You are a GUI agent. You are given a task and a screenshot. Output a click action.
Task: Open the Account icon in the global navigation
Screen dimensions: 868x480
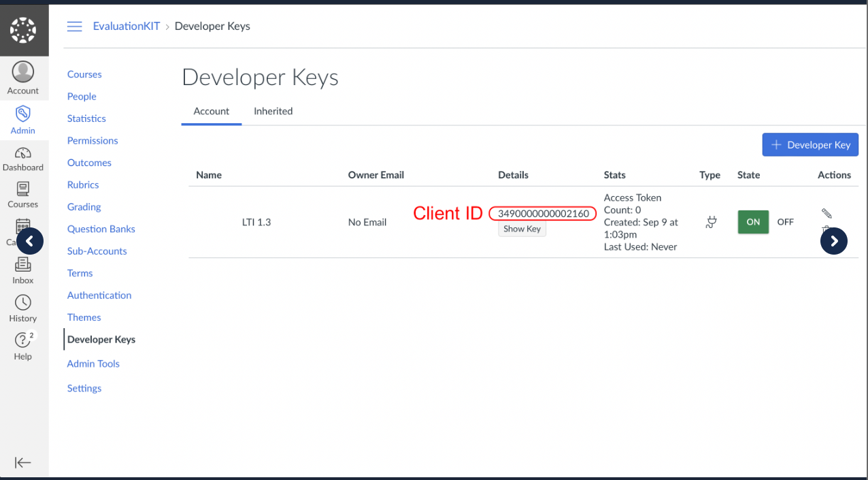(22, 77)
